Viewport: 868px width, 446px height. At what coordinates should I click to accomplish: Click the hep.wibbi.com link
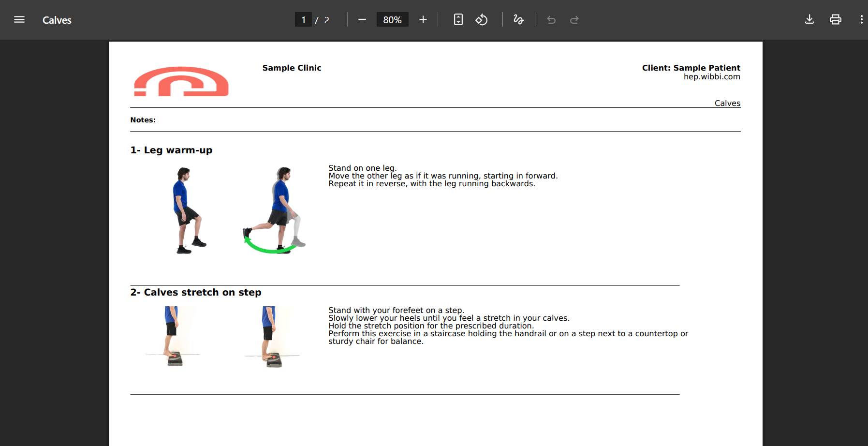[x=712, y=76]
